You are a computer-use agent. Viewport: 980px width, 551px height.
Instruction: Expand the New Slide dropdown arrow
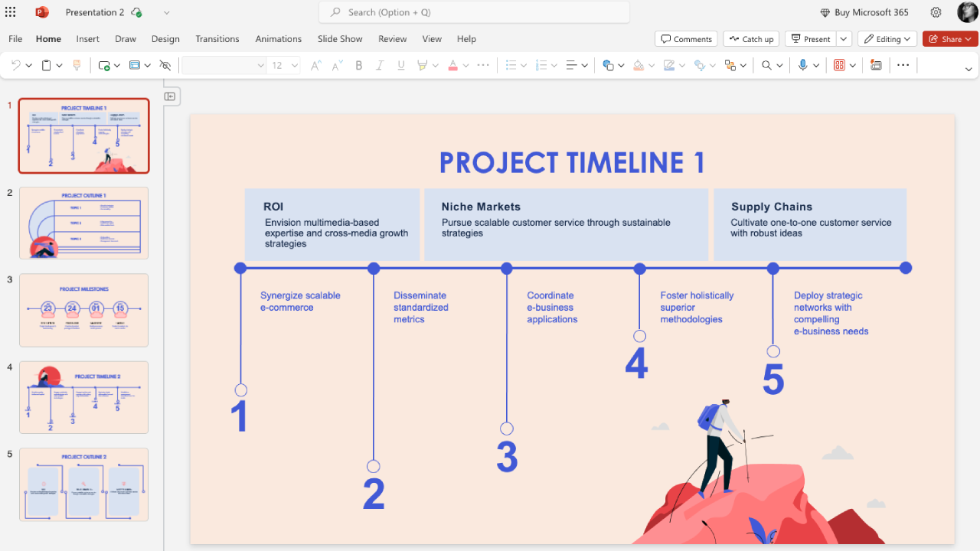(117, 66)
